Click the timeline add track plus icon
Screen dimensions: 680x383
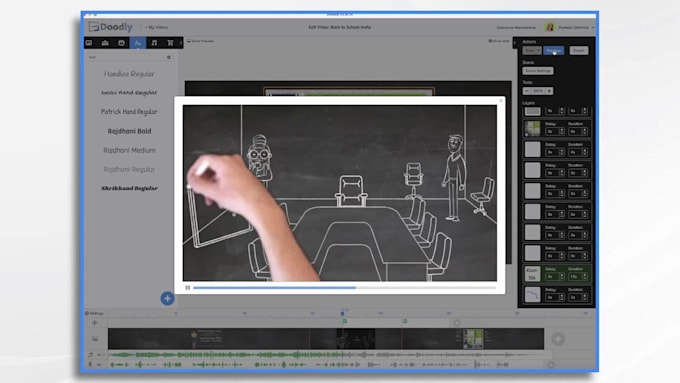(95, 323)
